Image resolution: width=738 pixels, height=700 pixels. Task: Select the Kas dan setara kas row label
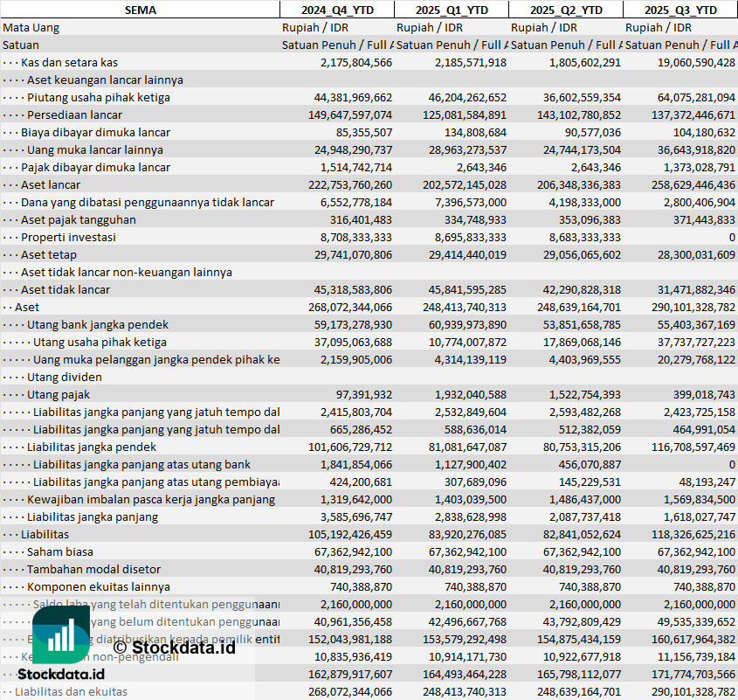[69, 63]
